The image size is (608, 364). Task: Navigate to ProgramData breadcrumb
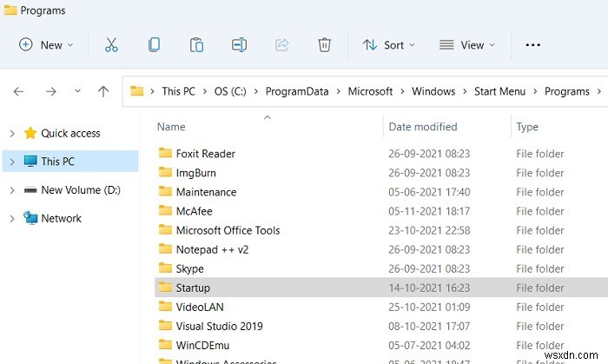(297, 91)
